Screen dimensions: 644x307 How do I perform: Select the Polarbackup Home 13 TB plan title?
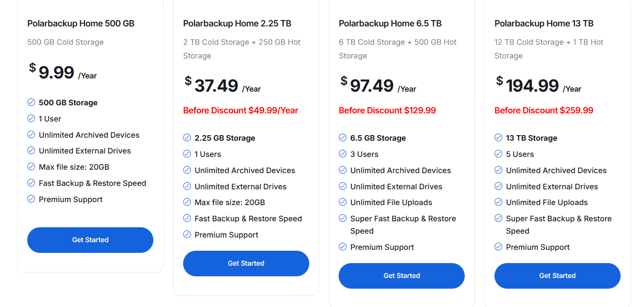[x=544, y=23]
